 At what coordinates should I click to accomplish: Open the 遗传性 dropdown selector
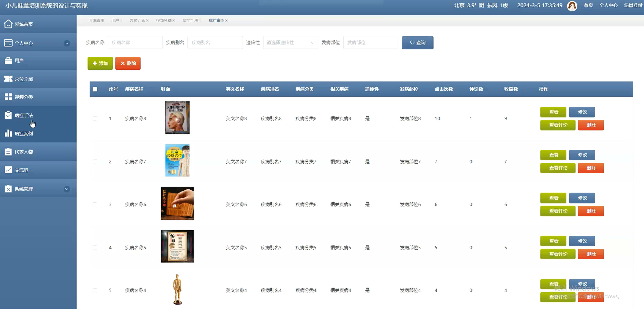tap(290, 43)
